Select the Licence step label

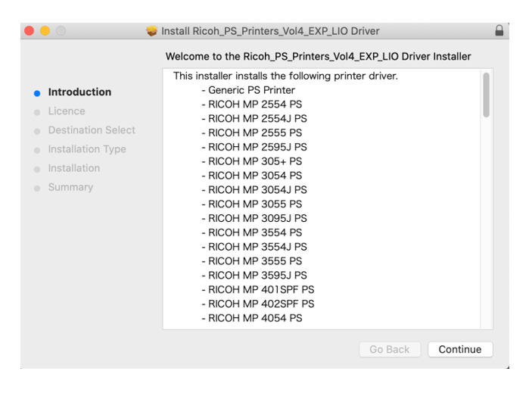point(67,111)
